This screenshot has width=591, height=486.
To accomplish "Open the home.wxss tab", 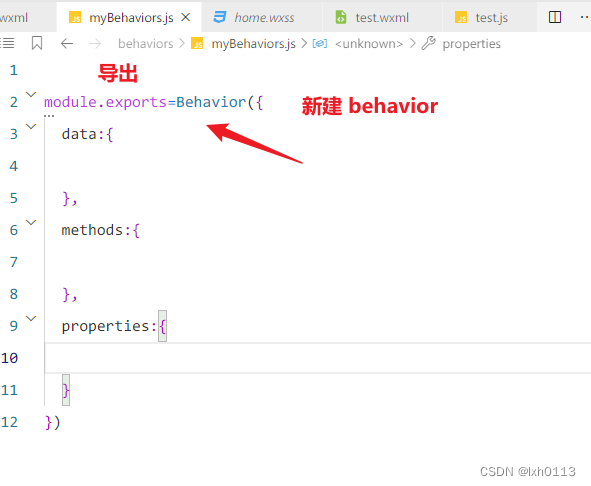I will click(x=262, y=17).
